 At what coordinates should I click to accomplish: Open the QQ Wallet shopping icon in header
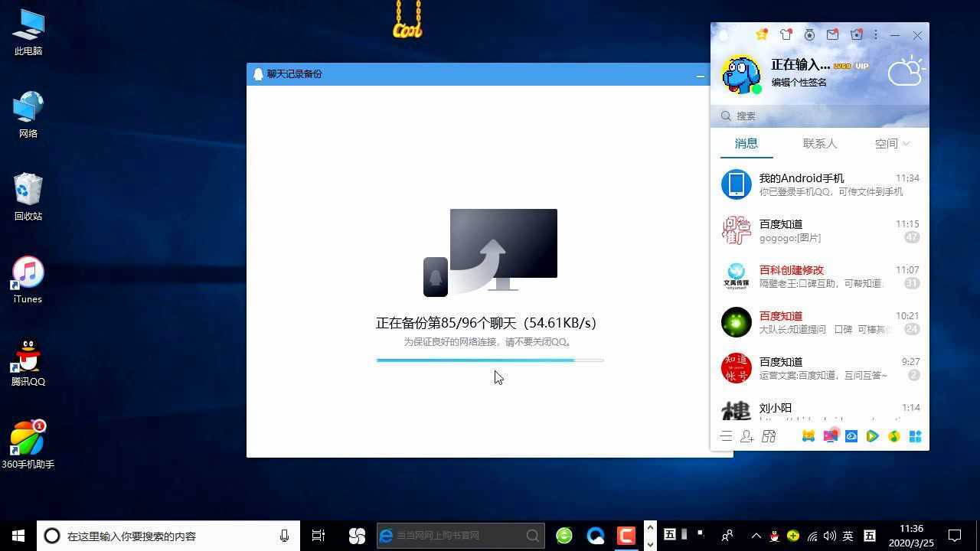[857, 34]
